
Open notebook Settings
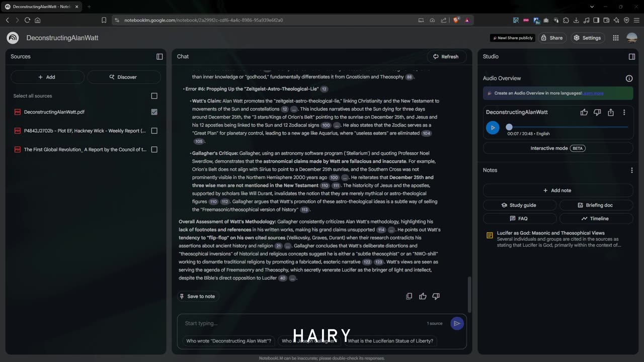click(x=587, y=38)
